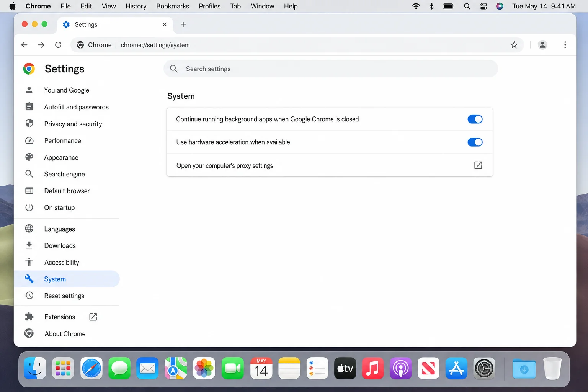Close the Settings tab

(x=165, y=24)
